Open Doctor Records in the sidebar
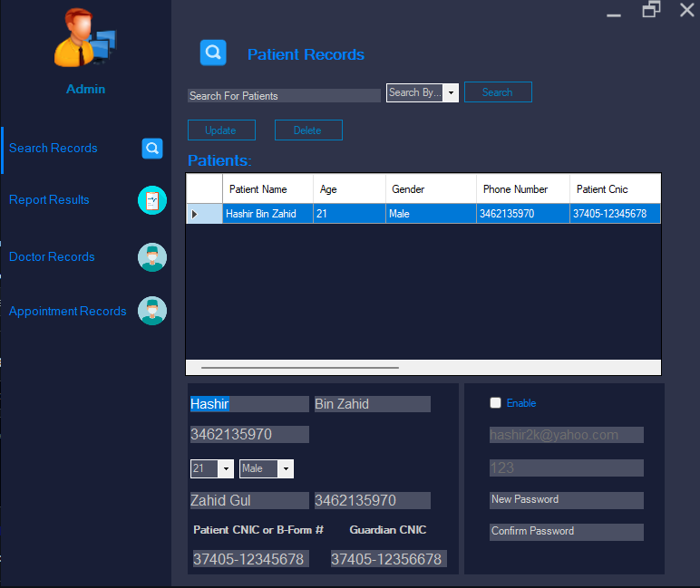The width and height of the screenshot is (700, 588). pyautogui.click(x=52, y=257)
